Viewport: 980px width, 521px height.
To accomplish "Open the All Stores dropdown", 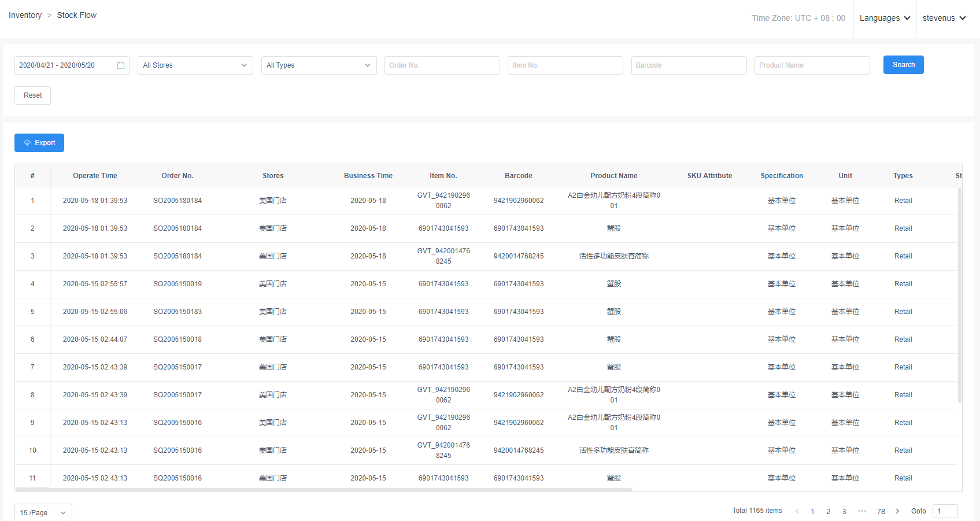I will point(195,65).
